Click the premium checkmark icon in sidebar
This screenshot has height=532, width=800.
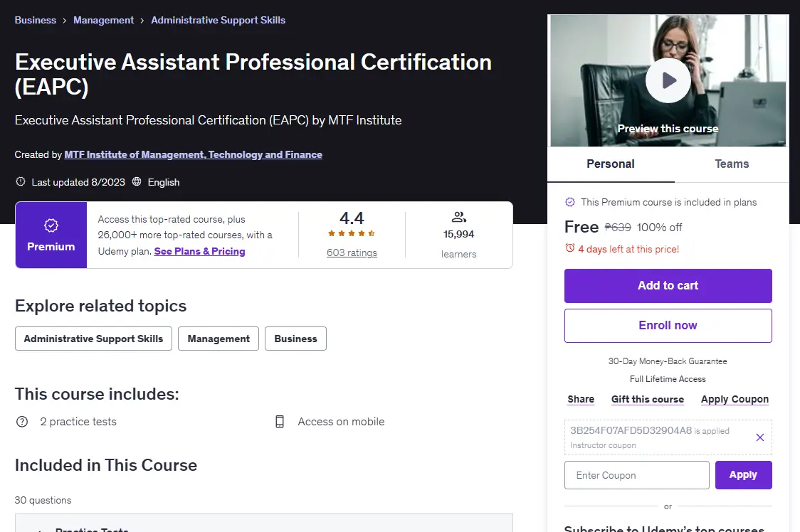coord(570,203)
